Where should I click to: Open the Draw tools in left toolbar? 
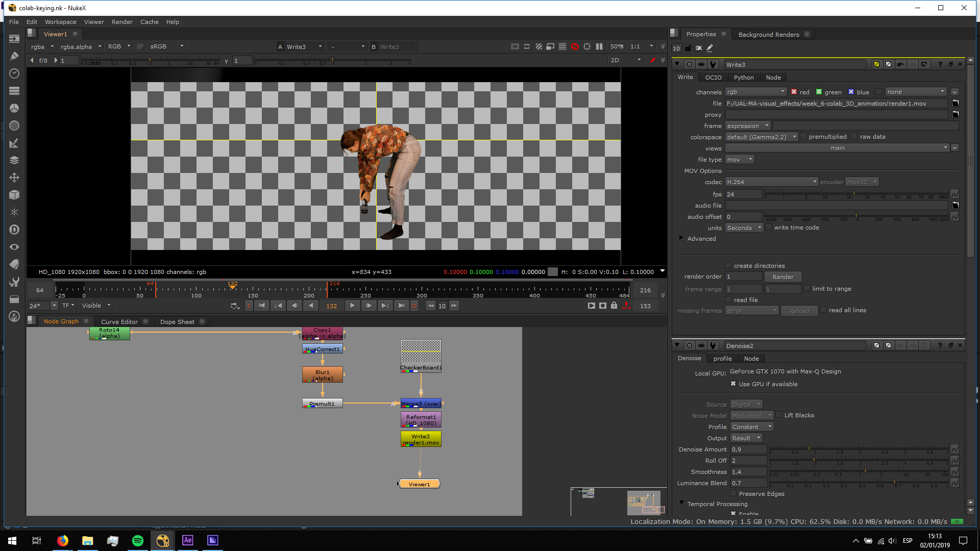(x=14, y=56)
